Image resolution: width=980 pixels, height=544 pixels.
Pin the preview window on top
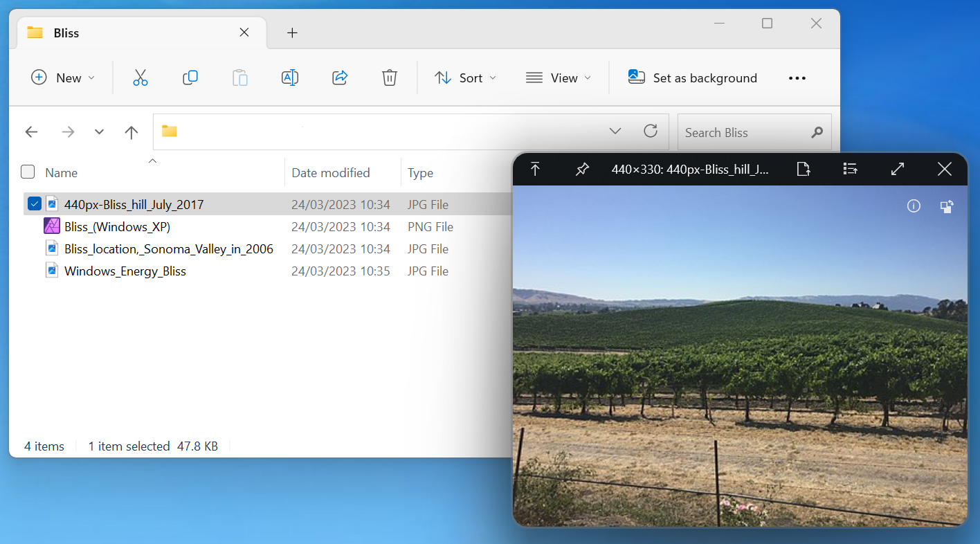coord(582,169)
